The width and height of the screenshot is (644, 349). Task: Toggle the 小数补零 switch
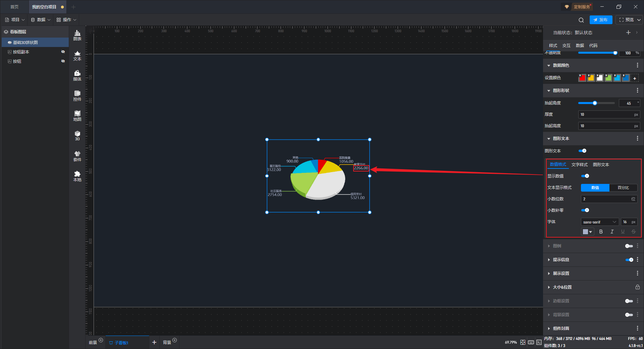point(585,210)
